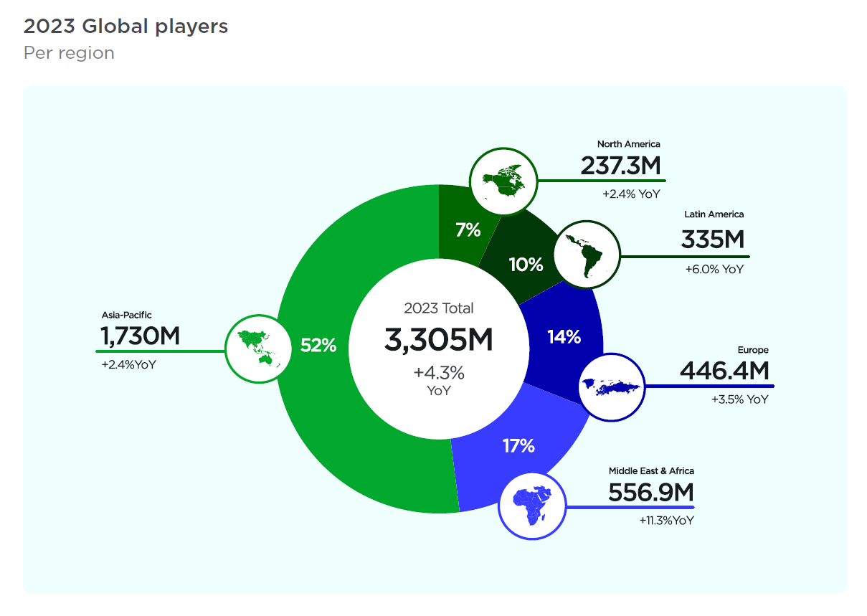Click the 335M Latin America value
867x616 pixels.
pyautogui.click(x=712, y=239)
